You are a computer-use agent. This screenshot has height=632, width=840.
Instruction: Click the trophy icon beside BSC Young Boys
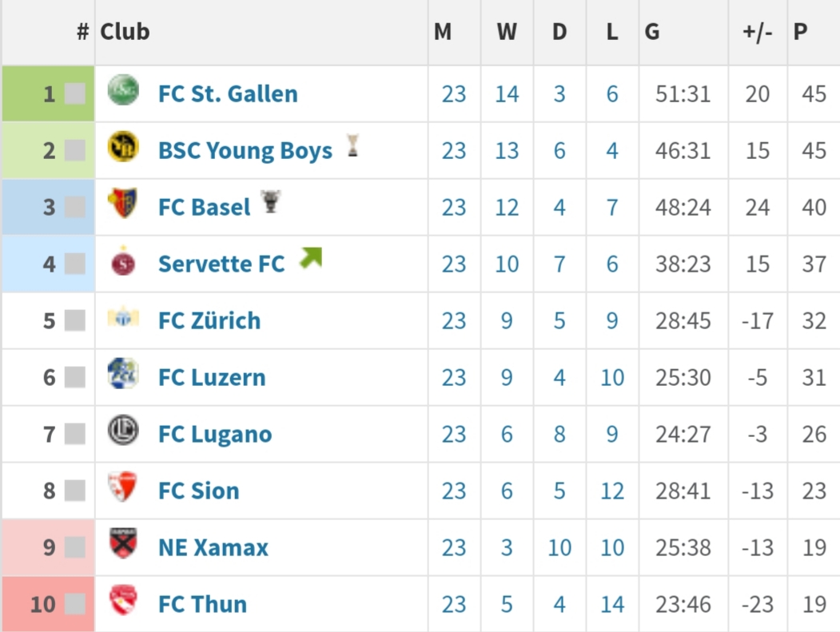(x=352, y=145)
